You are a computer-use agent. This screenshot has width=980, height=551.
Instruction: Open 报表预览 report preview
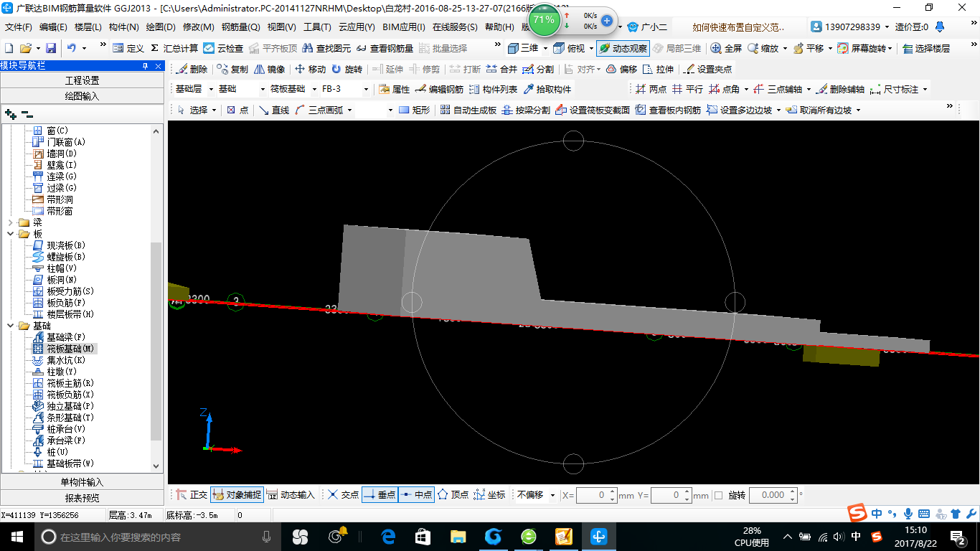tap(82, 498)
